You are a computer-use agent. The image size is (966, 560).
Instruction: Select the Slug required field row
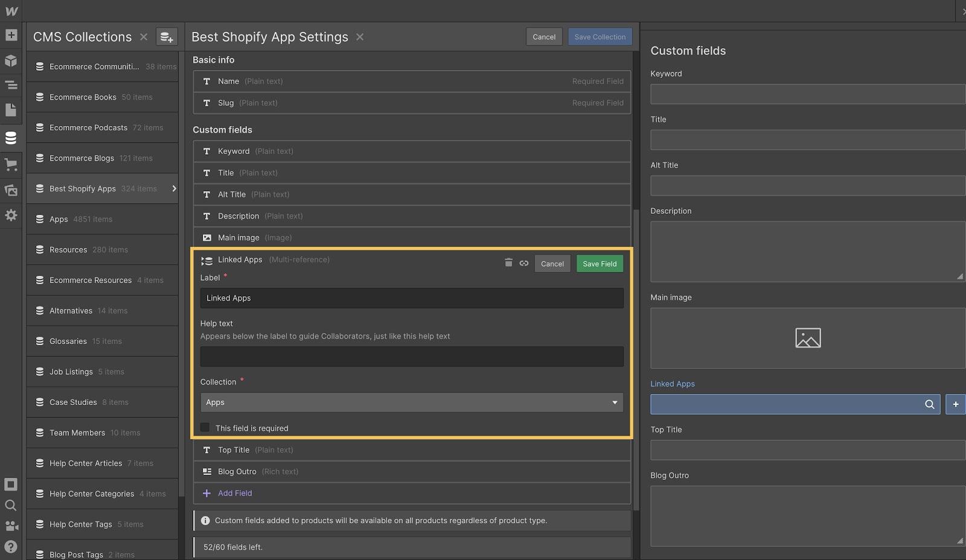pos(412,103)
